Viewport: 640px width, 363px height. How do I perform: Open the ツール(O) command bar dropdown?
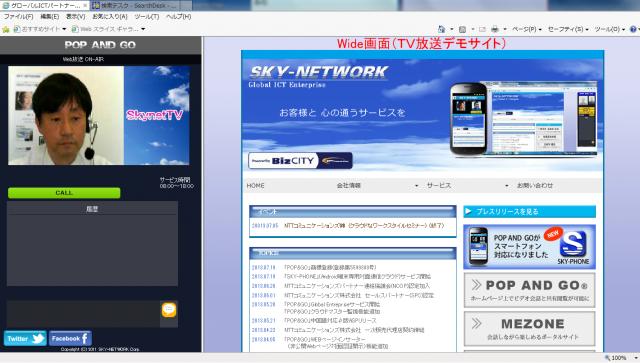point(609,29)
